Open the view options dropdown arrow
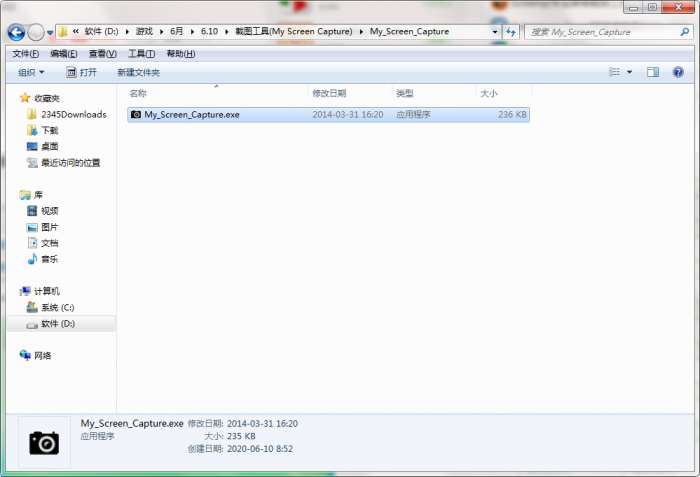Image resolution: width=700 pixels, height=477 pixels. point(629,72)
